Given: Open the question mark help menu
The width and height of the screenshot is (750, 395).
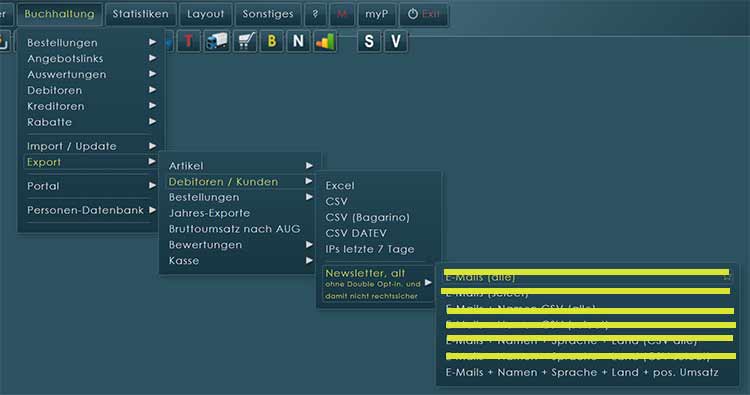Looking at the screenshot, I should 315,14.
